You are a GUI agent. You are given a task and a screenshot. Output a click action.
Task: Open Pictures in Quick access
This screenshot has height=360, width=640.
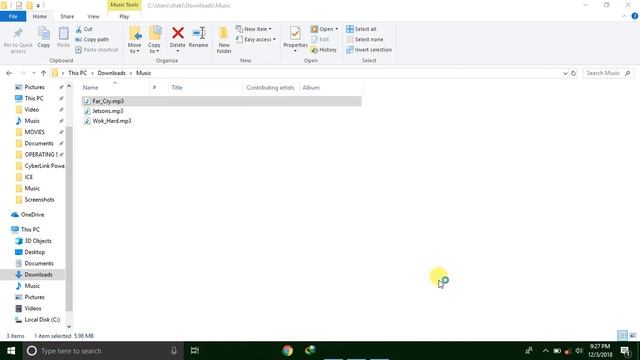click(34, 87)
